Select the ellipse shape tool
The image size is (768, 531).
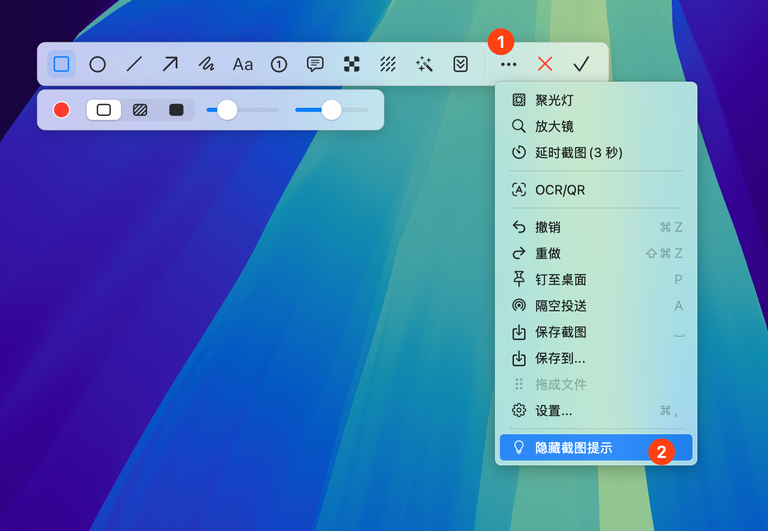pos(98,64)
